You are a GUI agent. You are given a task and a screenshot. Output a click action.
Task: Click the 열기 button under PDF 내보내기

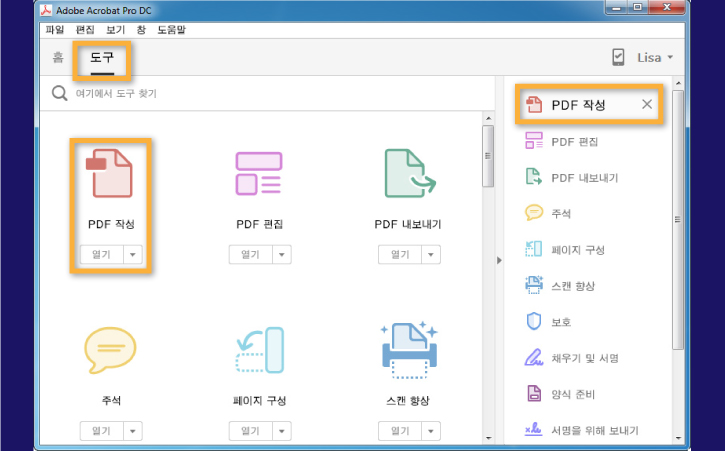click(400, 254)
